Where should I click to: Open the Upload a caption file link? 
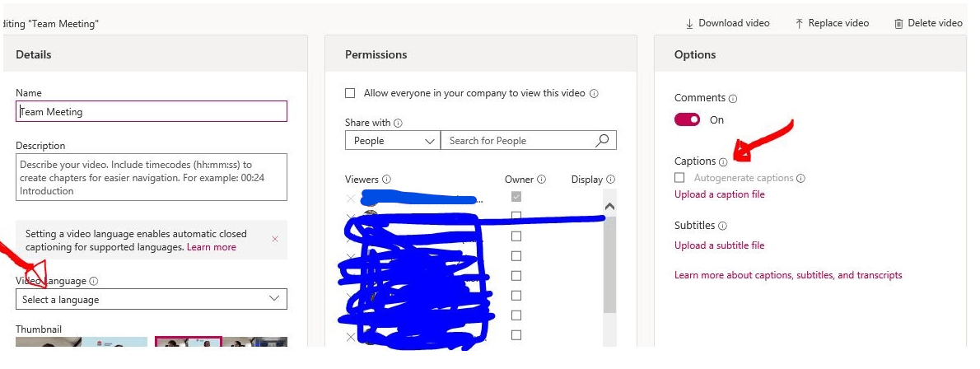[720, 194]
